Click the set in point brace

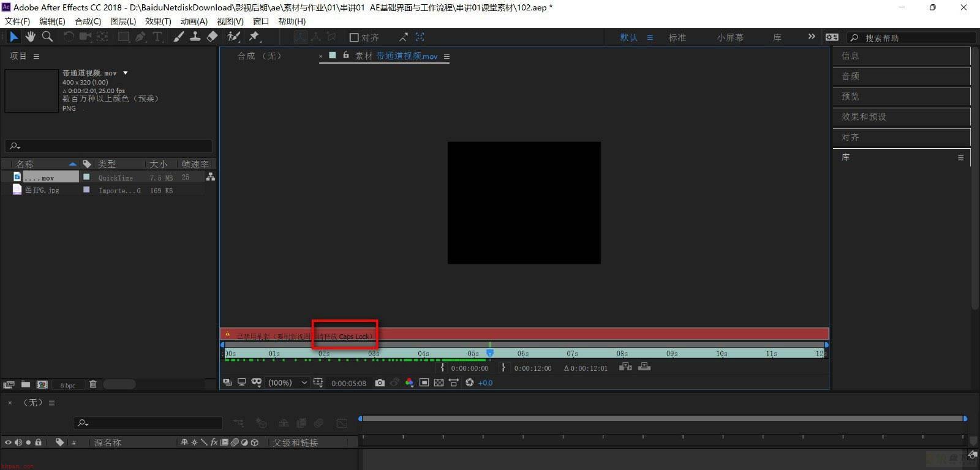(x=442, y=368)
